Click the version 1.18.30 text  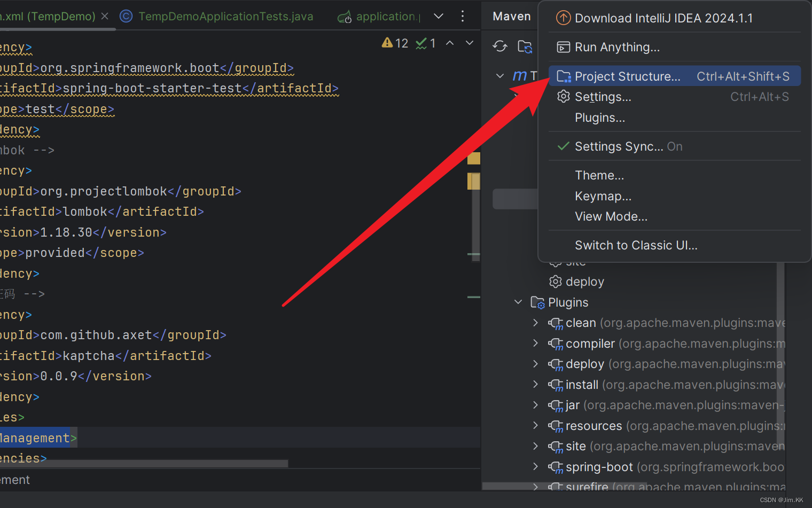coord(66,232)
